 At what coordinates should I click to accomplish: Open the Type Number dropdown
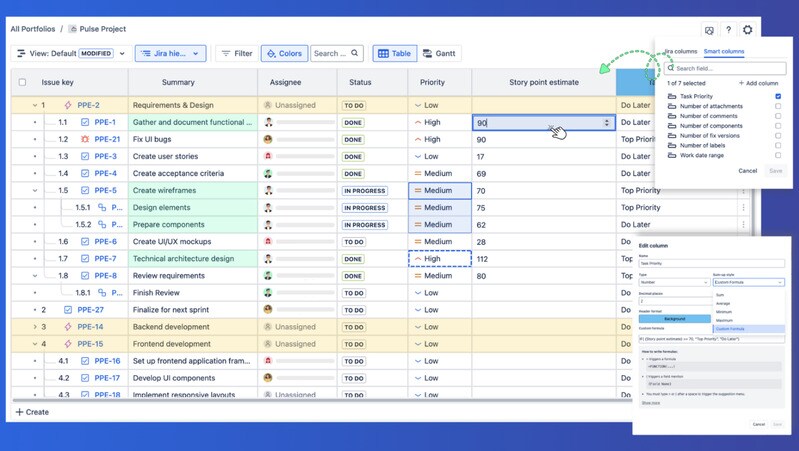[x=674, y=282]
